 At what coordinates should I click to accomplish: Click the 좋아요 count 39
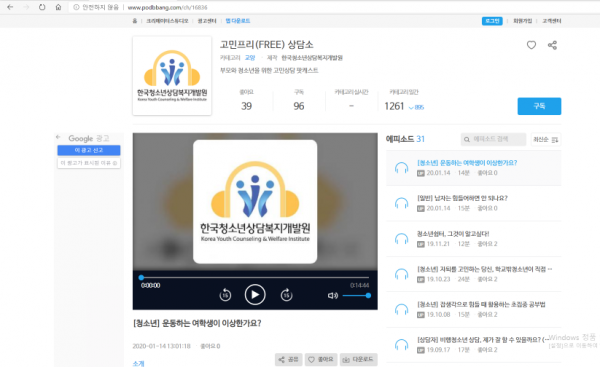point(246,106)
